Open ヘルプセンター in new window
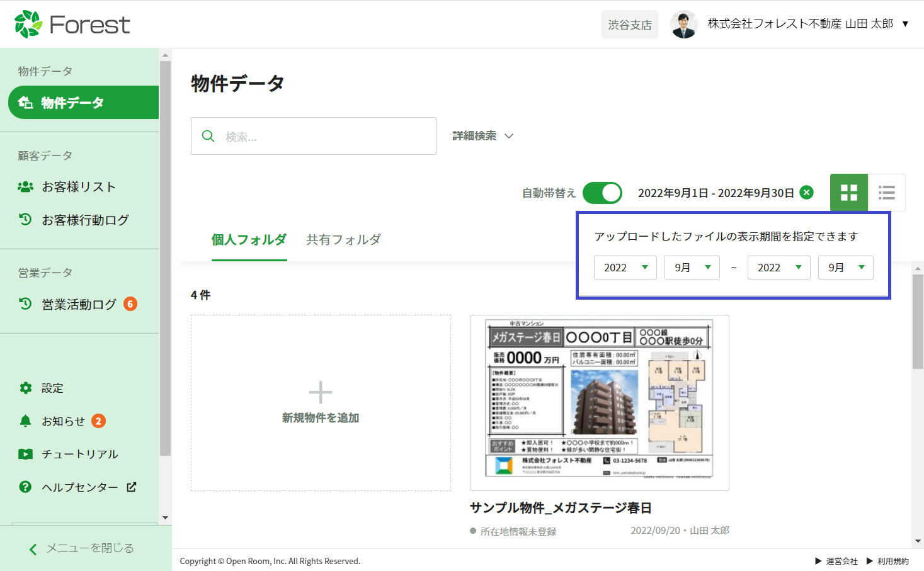 click(x=79, y=487)
